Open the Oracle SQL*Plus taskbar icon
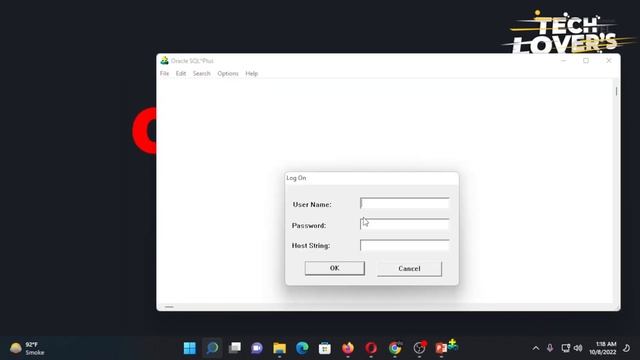The image size is (640, 360). coord(453,345)
